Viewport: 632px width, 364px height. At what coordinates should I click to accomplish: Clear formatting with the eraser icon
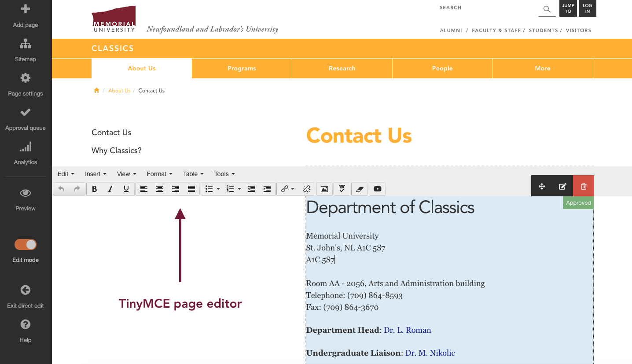(x=360, y=189)
